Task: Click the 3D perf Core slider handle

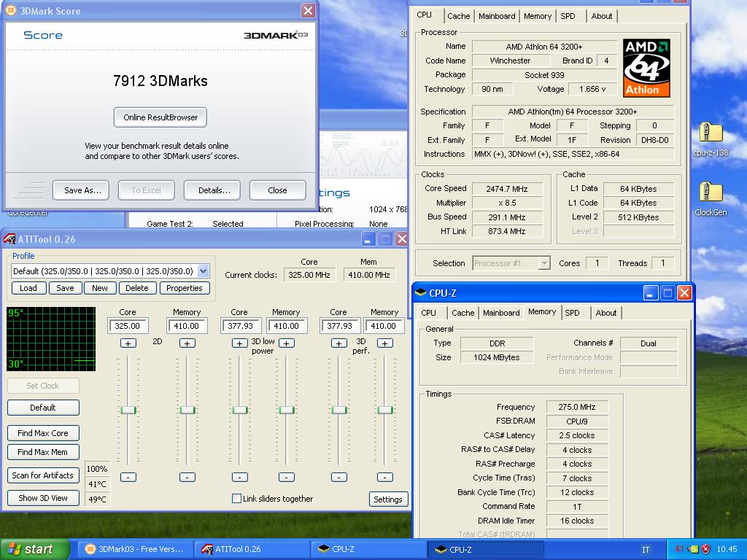Action: pos(338,410)
